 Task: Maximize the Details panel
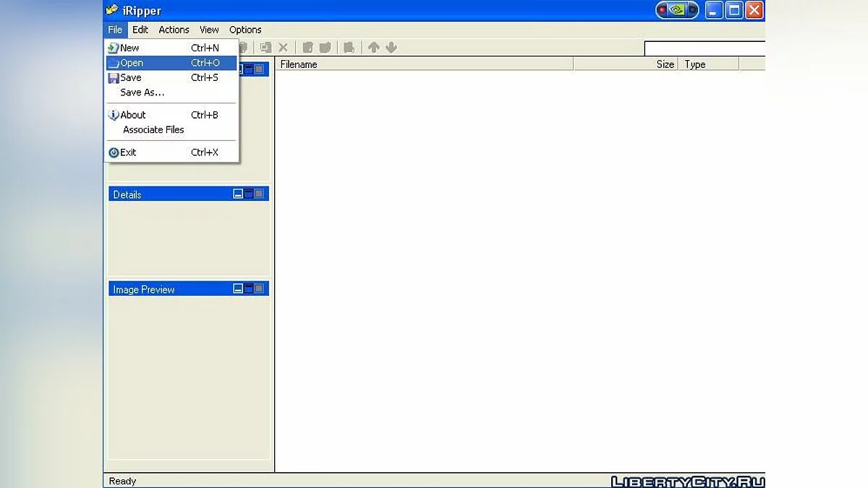[x=248, y=194]
